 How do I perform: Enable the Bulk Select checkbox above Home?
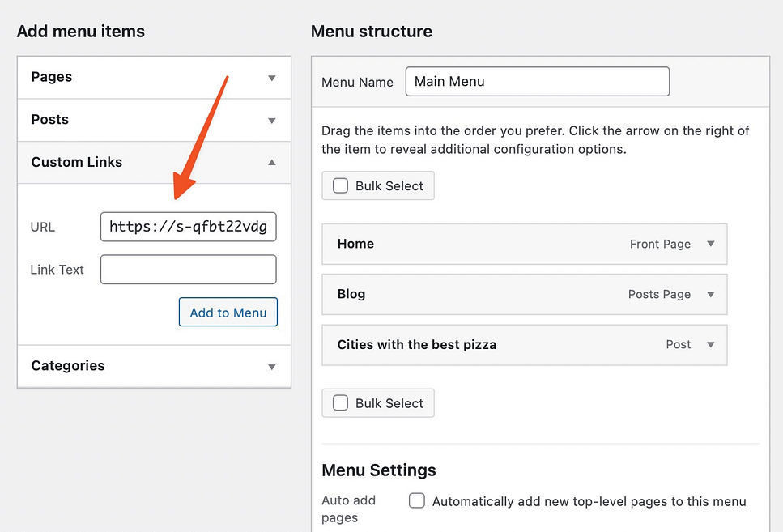point(341,185)
